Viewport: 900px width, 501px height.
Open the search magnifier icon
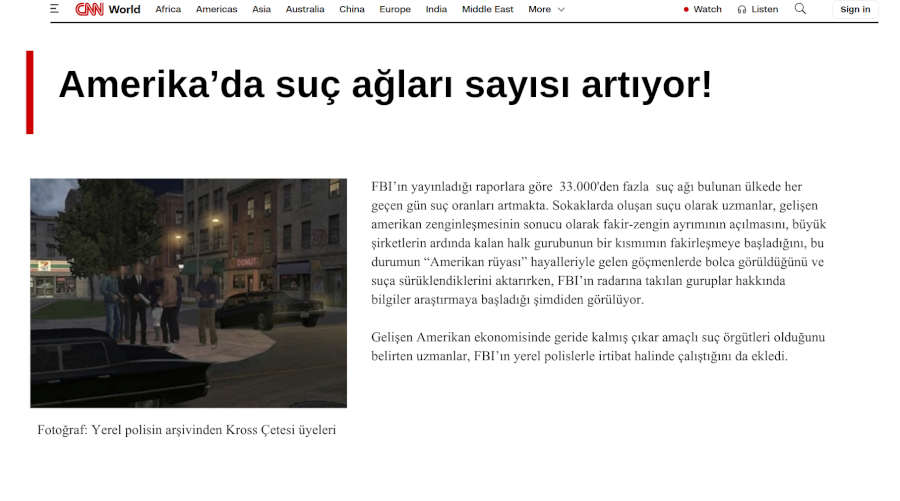coord(800,9)
